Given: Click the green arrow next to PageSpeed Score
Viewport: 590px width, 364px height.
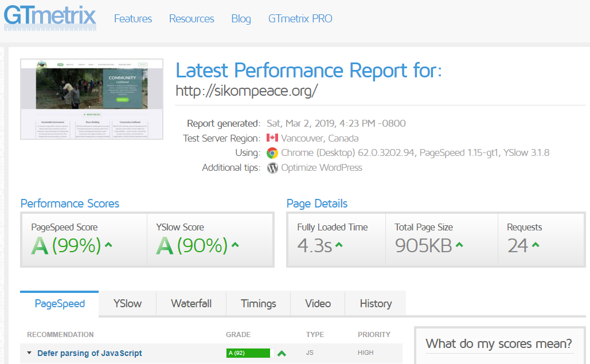Looking at the screenshot, I should tap(108, 245).
